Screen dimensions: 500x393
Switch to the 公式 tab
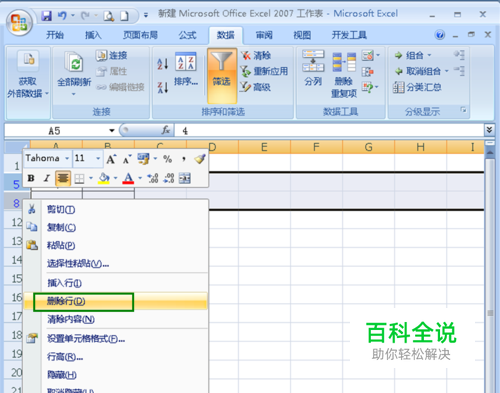pyautogui.click(x=187, y=35)
